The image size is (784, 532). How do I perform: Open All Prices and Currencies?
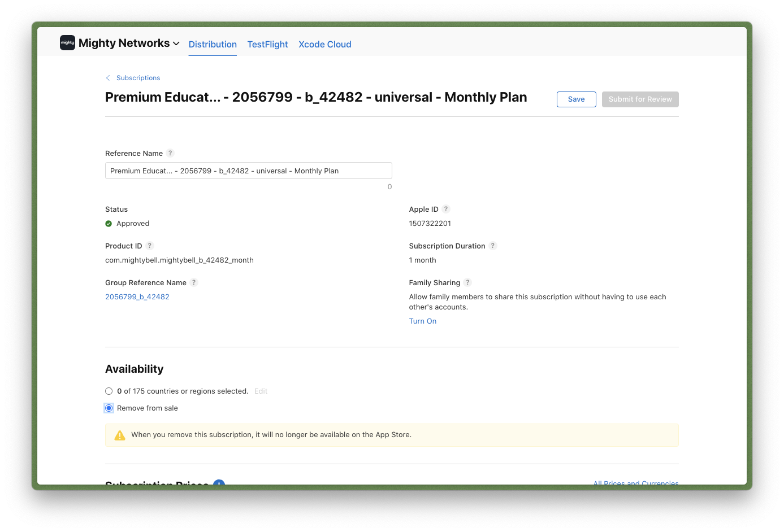click(636, 483)
